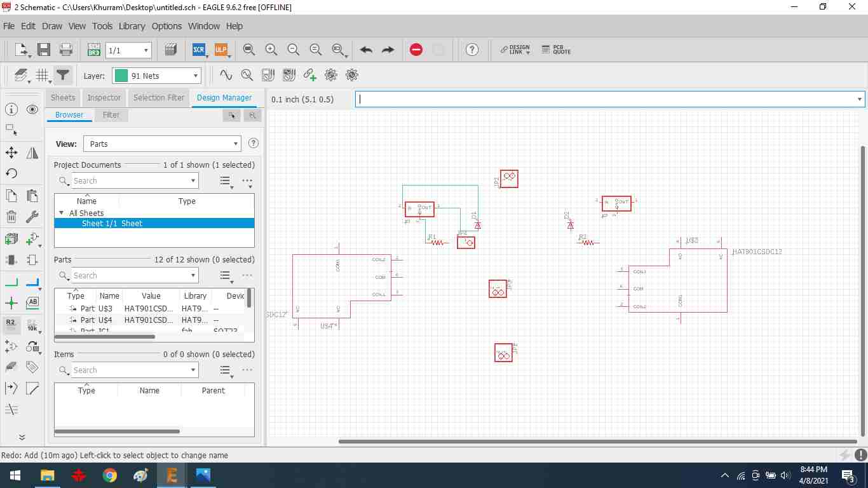Click the help button beside View
The width and height of the screenshot is (868, 488).
pyautogui.click(x=254, y=144)
